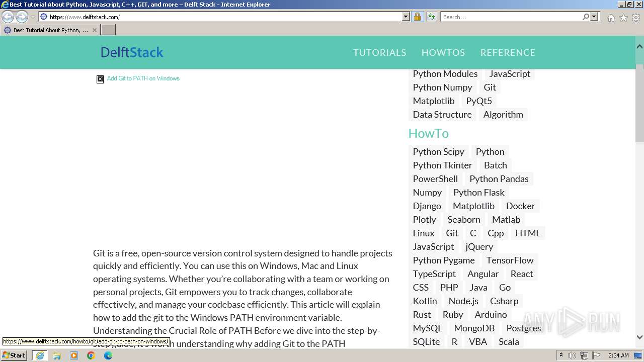Open the Python Modules tag

pyautogui.click(x=445, y=73)
